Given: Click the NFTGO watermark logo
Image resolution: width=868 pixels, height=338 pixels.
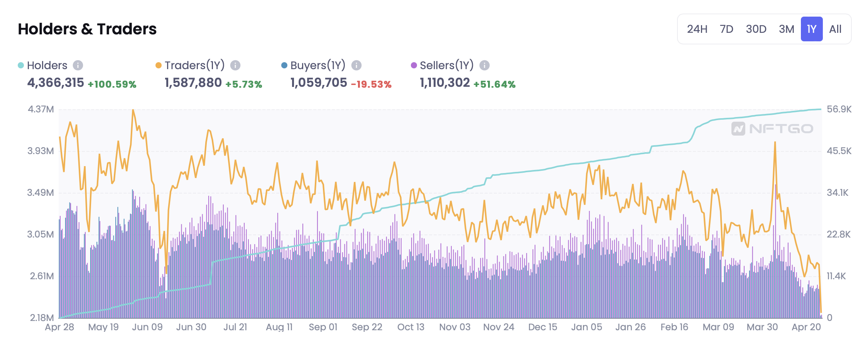Looking at the screenshot, I should pos(772,129).
